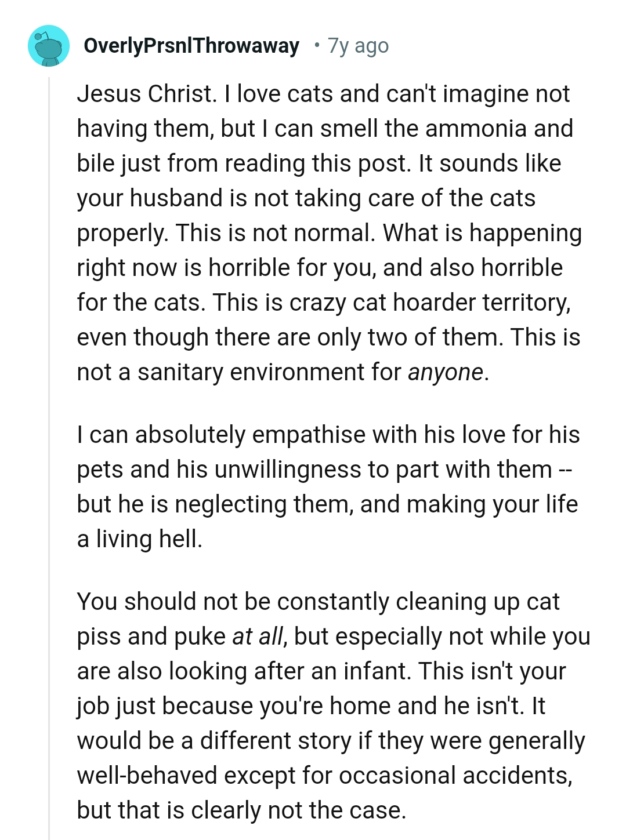This screenshot has width=626, height=840.
Task: Click the italicized word "anyone"
Action: coord(445,372)
